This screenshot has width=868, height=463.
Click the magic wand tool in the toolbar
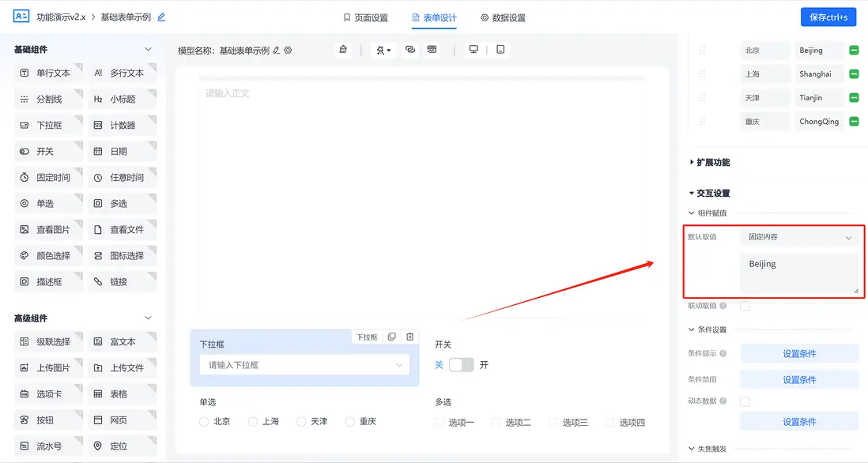click(380, 49)
